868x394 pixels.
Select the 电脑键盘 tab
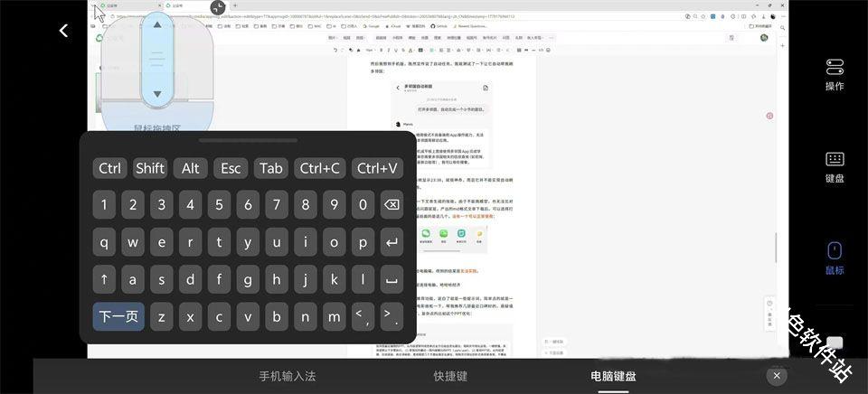pos(613,376)
